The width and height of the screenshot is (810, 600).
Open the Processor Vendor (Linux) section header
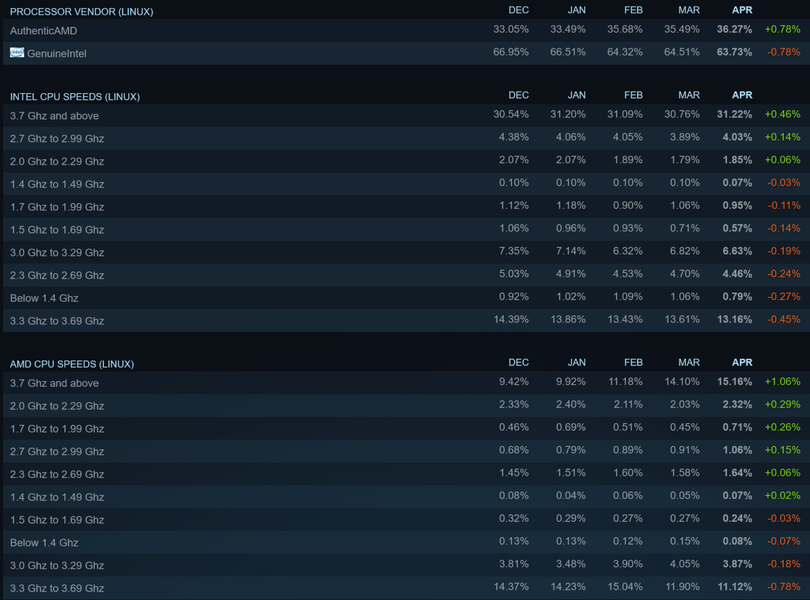(82, 11)
